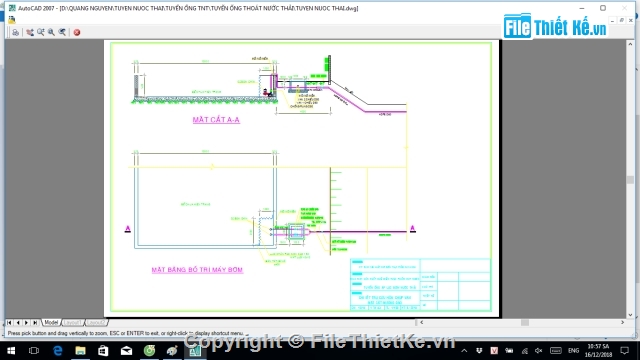Click the Plot printer icon in preview toolbar

pyautogui.click(x=16, y=32)
